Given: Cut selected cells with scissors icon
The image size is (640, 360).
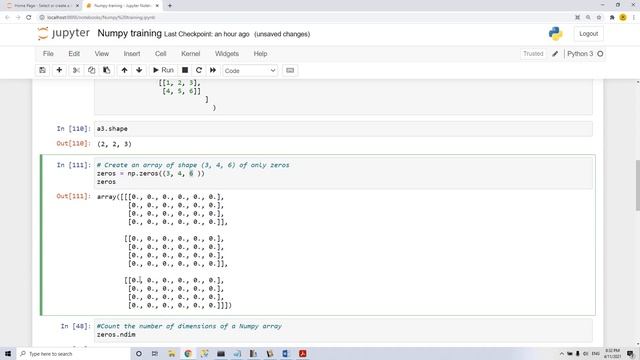Looking at the screenshot, I should coord(76,70).
